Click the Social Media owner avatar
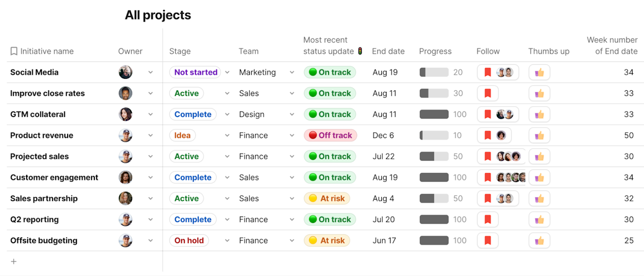This screenshot has height=276, width=644. click(x=125, y=72)
